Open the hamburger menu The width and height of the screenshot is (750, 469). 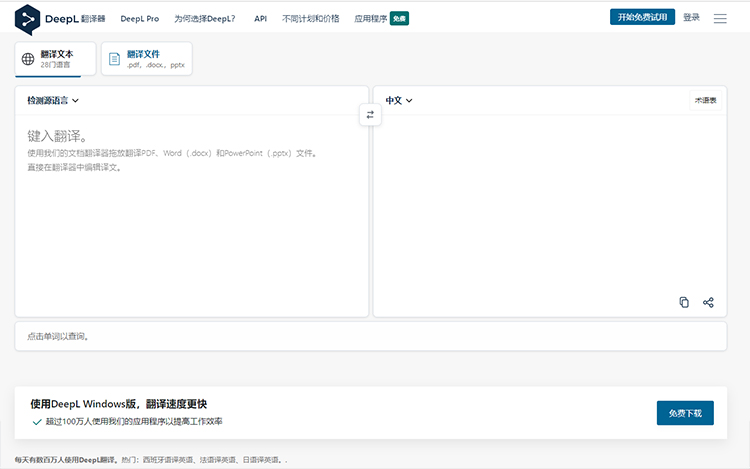(x=720, y=18)
